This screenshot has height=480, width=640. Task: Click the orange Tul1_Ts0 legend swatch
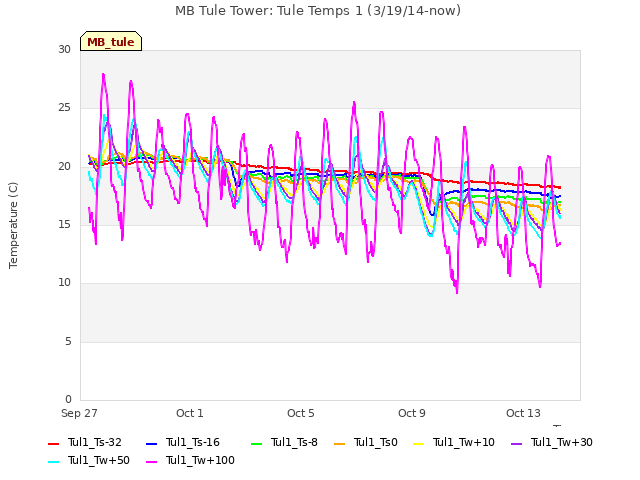(339, 444)
